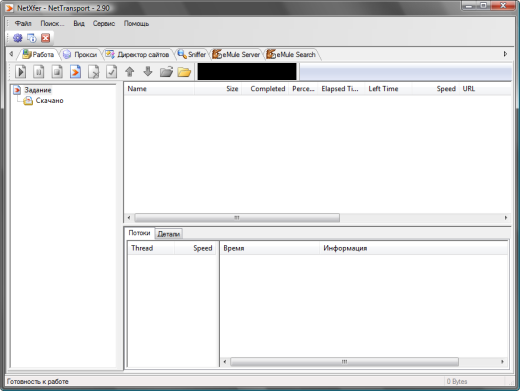Move task down with down arrow icon

[x=148, y=71]
